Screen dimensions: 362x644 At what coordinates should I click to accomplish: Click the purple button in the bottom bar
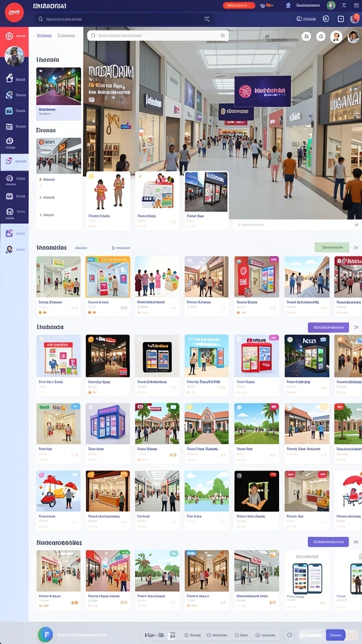pos(336,635)
